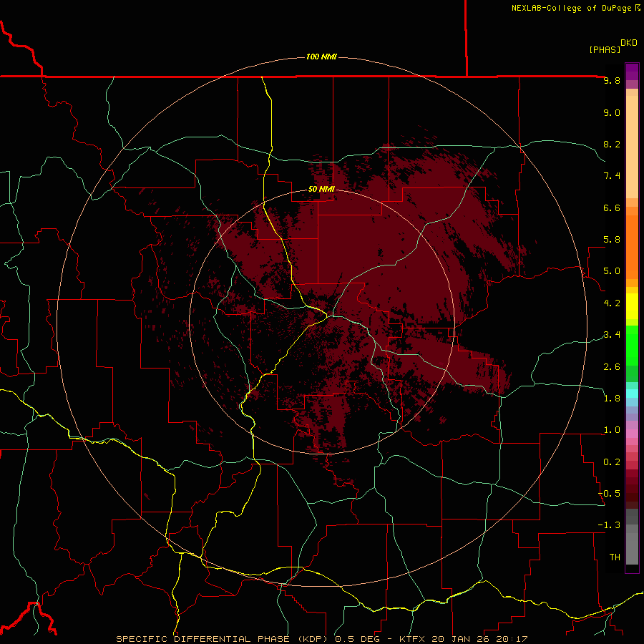The image size is (644, 644).
Task: Click the 20 JAN 26 20:17 timestamp
Action: (479, 639)
